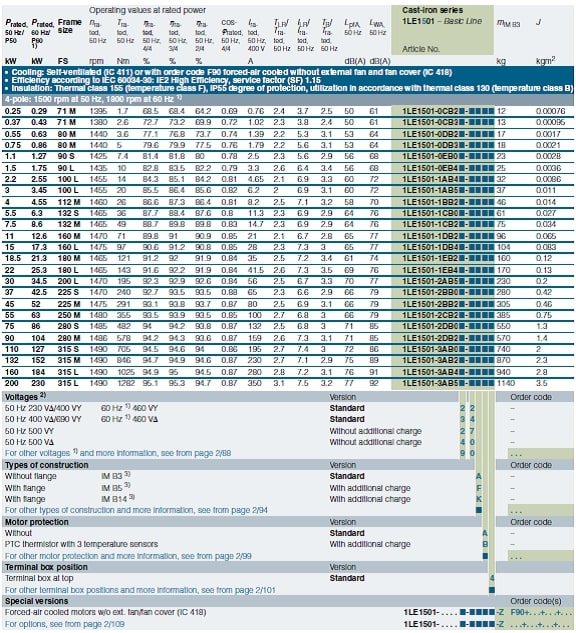Select article number 1LE1501-2BB0
576x633 pixels.
click(430, 292)
